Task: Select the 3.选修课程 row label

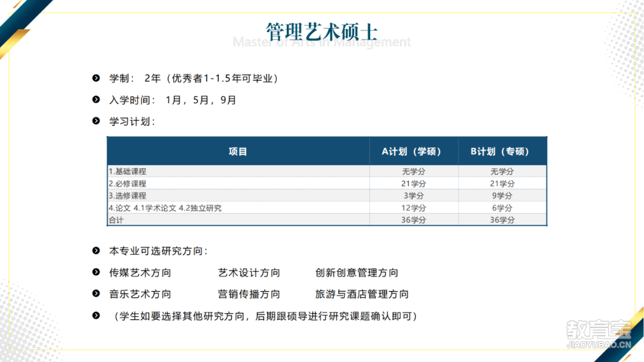Action: click(x=128, y=196)
